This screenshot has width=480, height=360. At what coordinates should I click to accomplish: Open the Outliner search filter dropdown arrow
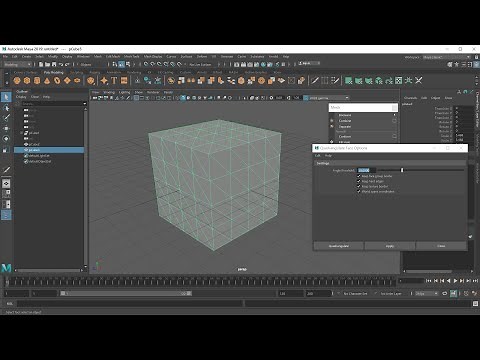(x=84, y=104)
